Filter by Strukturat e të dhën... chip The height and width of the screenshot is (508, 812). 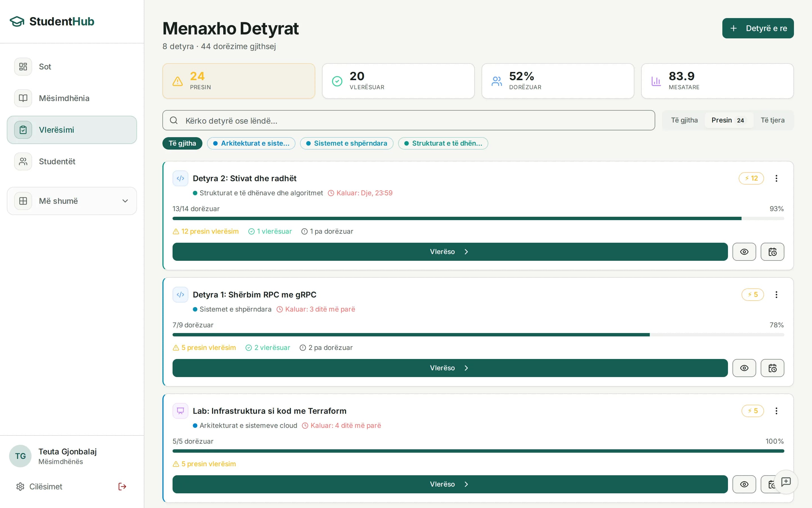pos(443,143)
